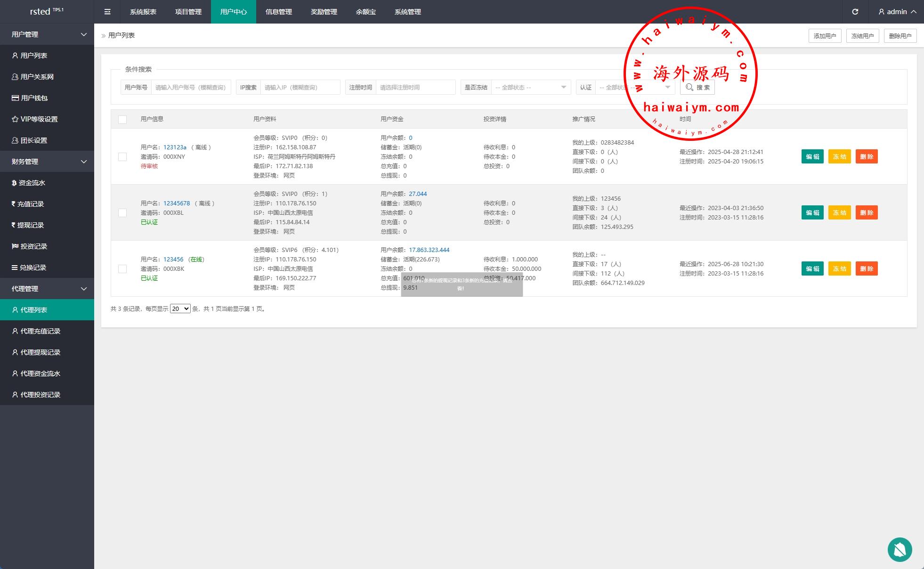The width and height of the screenshot is (924, 569).
Task: Click the 添加用户 button
Action: [x=825, y=36]
